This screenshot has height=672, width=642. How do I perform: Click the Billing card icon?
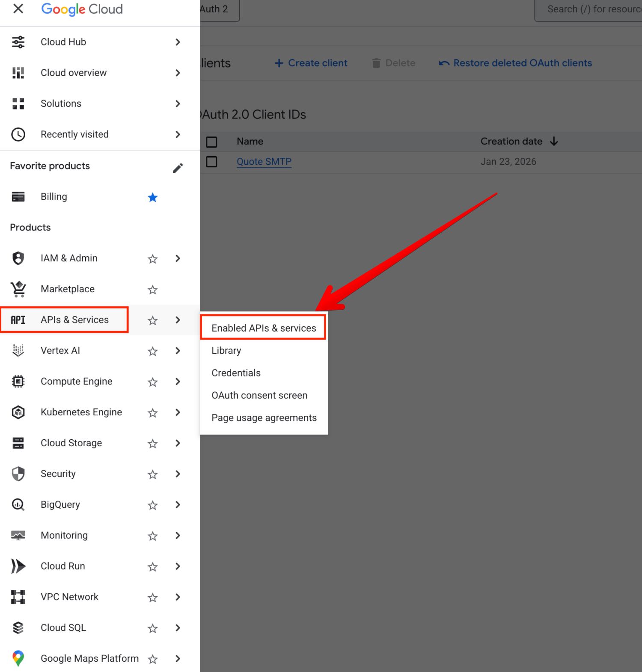coord(18,197)
